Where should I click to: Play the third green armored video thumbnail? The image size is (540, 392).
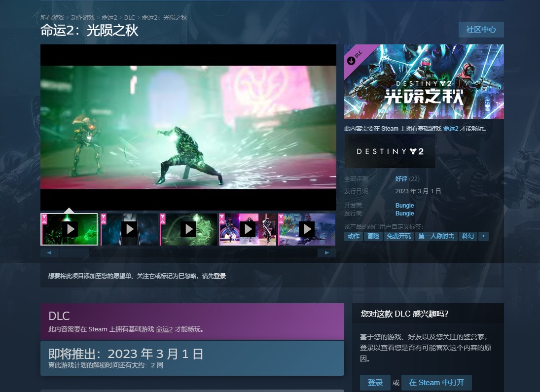[189, 229]
